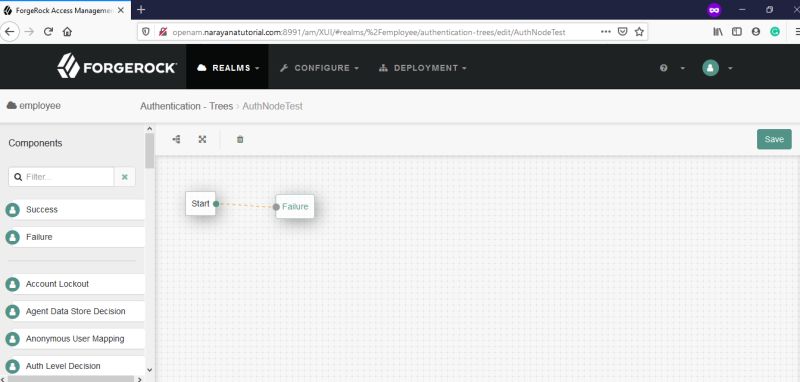Image resolution: width=800 pixels, height=382 pixels.
Task: Toggle the browser sidebar icon
Action: 737,32
